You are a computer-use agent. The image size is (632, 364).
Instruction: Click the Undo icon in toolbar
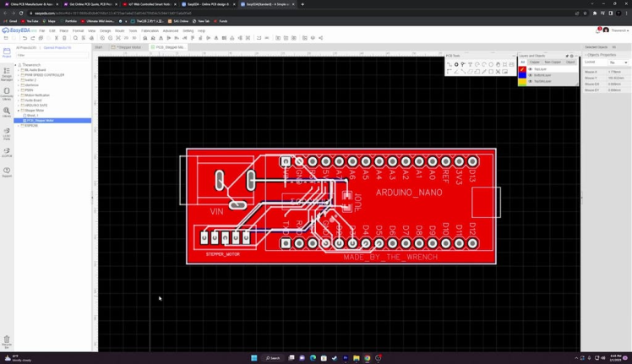(x=25, y=38)
